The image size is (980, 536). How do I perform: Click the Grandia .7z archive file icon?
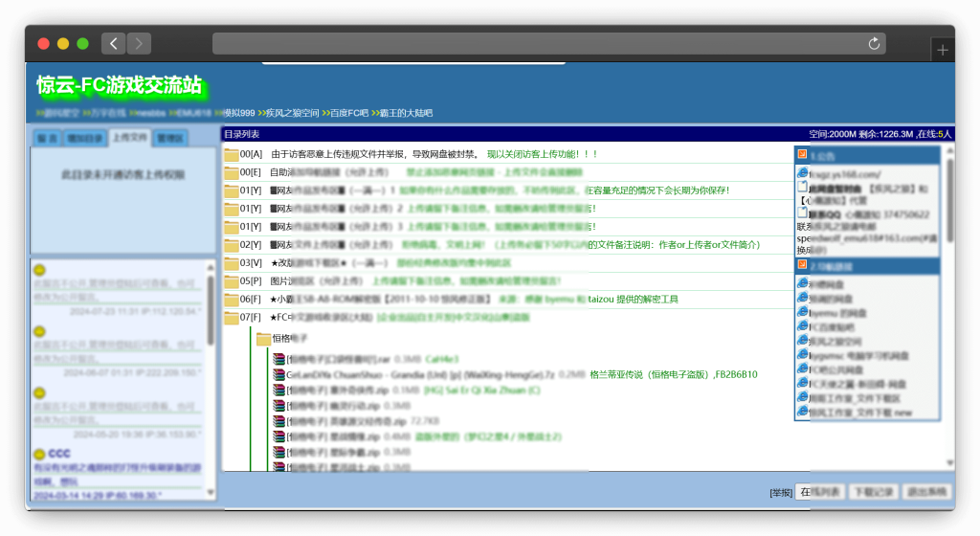click(278, 374)
